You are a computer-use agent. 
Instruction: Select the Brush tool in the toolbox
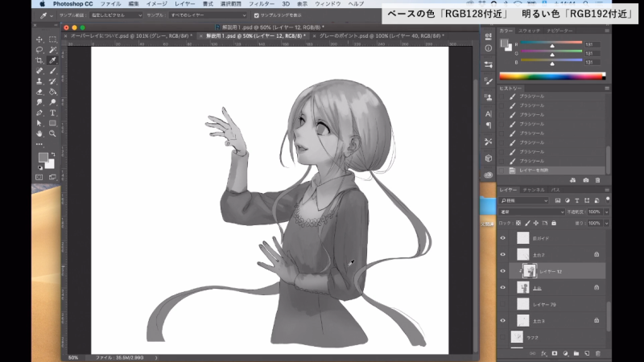pyautogui.click(x=52, y=71)
